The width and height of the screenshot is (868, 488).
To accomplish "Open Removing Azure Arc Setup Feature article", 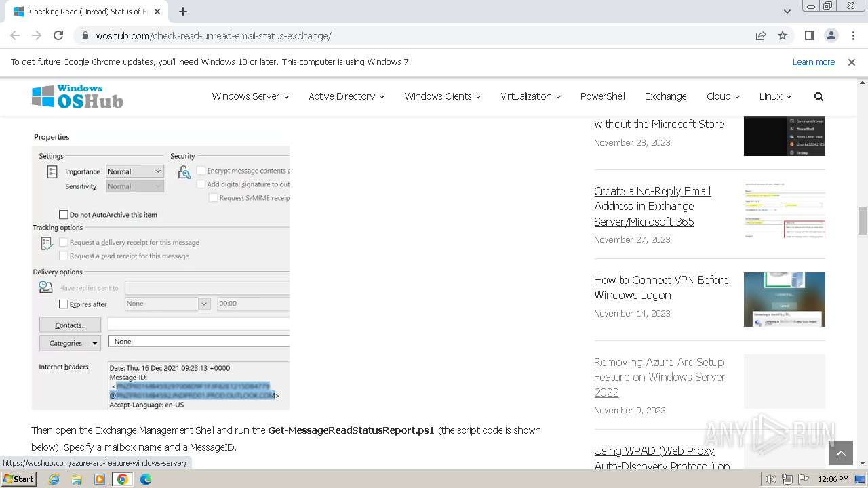I will (x=660, y=377).
